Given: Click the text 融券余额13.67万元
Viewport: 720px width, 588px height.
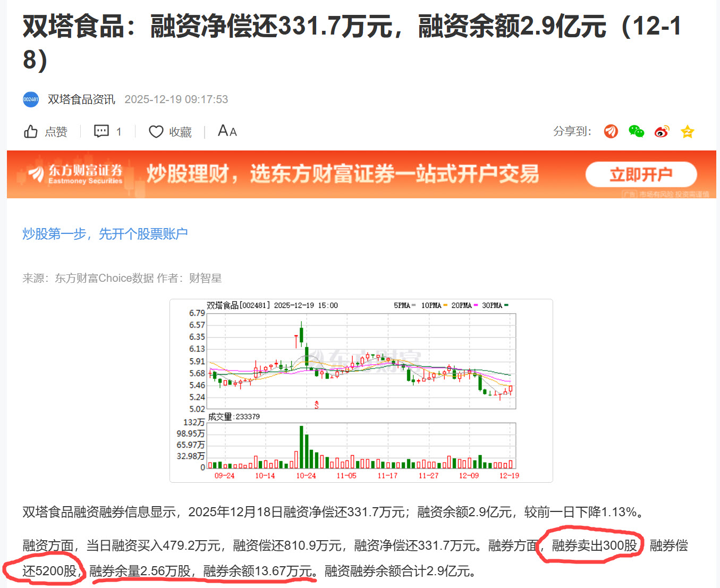Looking at the screenshot, I should [x=258, y=571].
